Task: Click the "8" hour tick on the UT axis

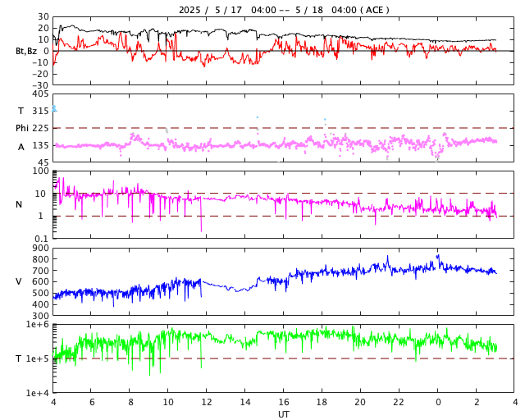Action: pyautogui.click(x=130, y=402)
